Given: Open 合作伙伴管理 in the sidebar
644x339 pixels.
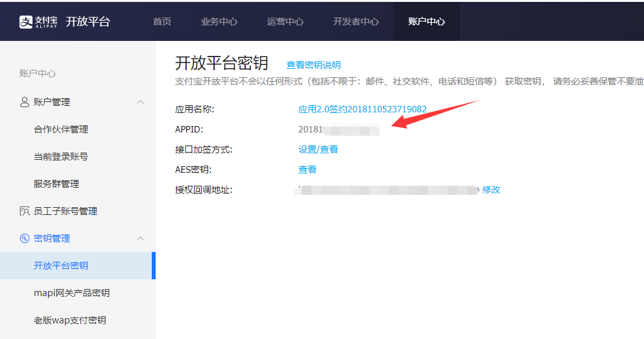Looking at the screenshot, I should [x=61, y=129].
